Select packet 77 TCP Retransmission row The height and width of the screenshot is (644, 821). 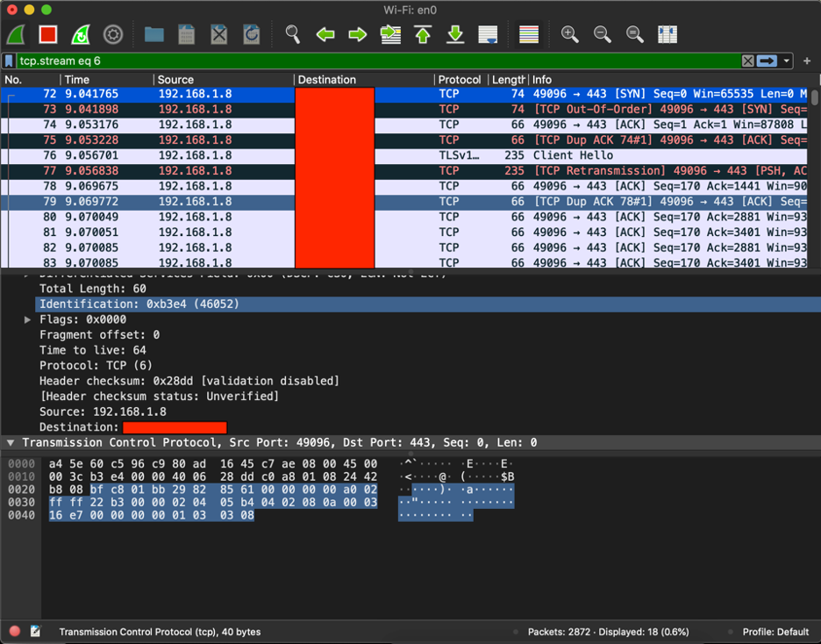click(x=404, y=171)
